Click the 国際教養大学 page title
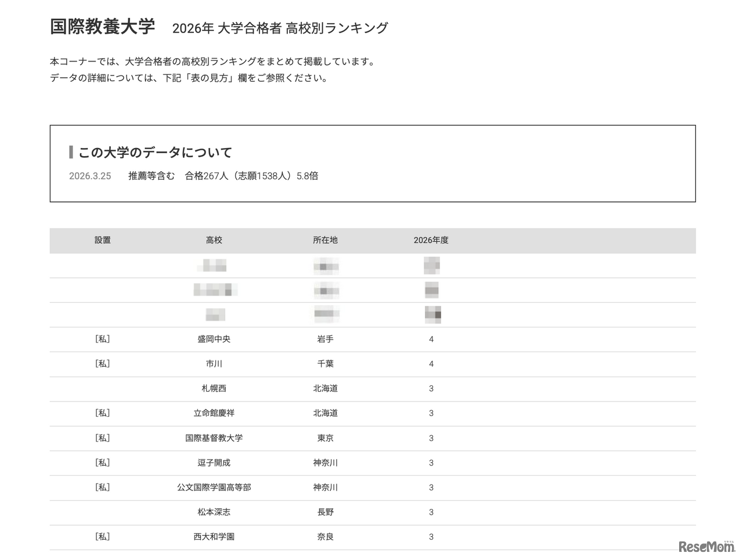This screenshot has height=560, width=743. 103,27
